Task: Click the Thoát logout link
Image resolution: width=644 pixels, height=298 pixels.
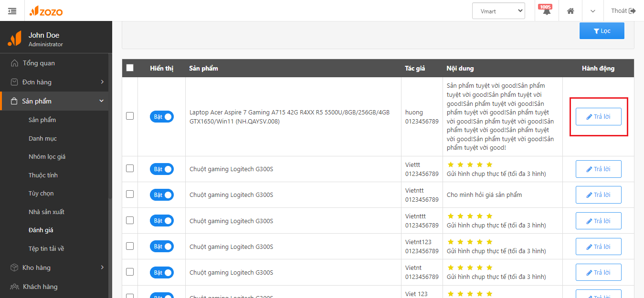Action: tap(623, 11)
